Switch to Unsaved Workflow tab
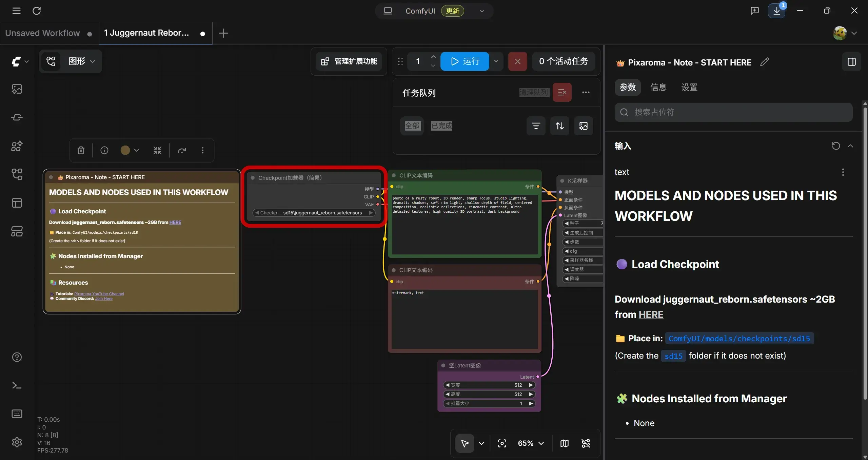Image resolution: width=868 pixels, height=460 pixels. point(50,33)
